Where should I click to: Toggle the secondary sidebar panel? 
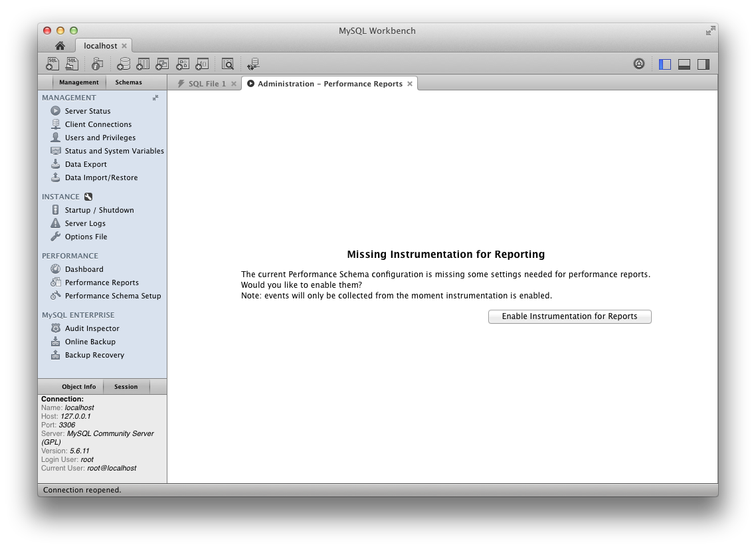[703, 63]
